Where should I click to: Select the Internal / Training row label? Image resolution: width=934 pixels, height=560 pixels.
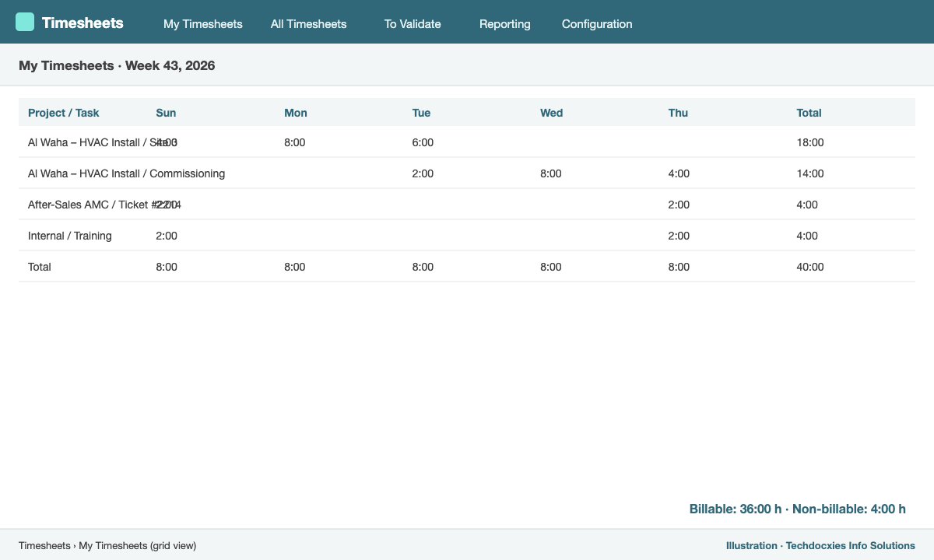70,236
